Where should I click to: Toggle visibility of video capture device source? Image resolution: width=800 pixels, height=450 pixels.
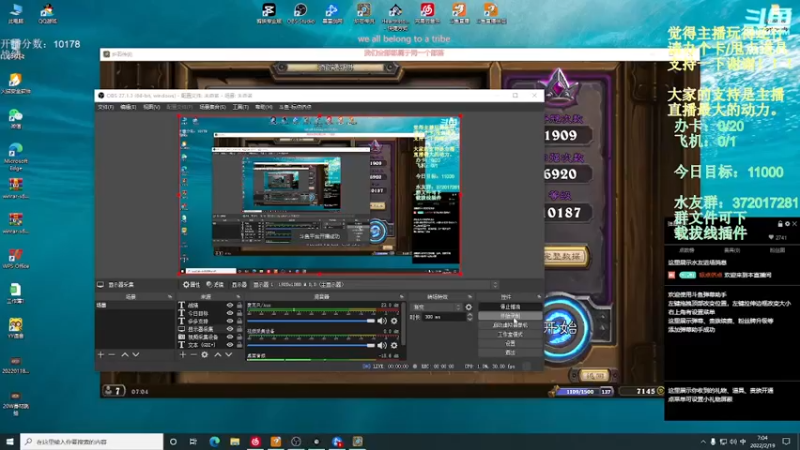(x=230, y=337)
